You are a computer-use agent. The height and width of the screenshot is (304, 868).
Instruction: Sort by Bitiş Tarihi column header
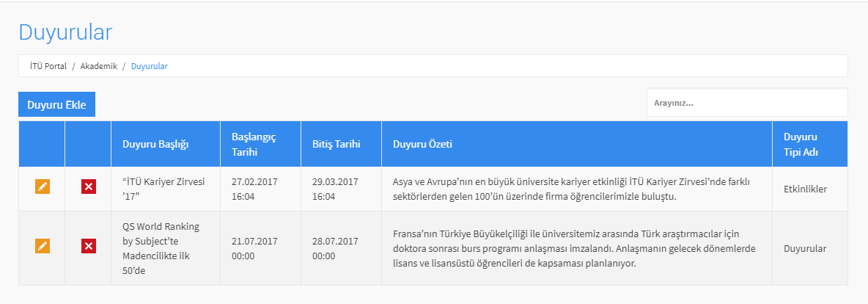[x=336, y=144]
